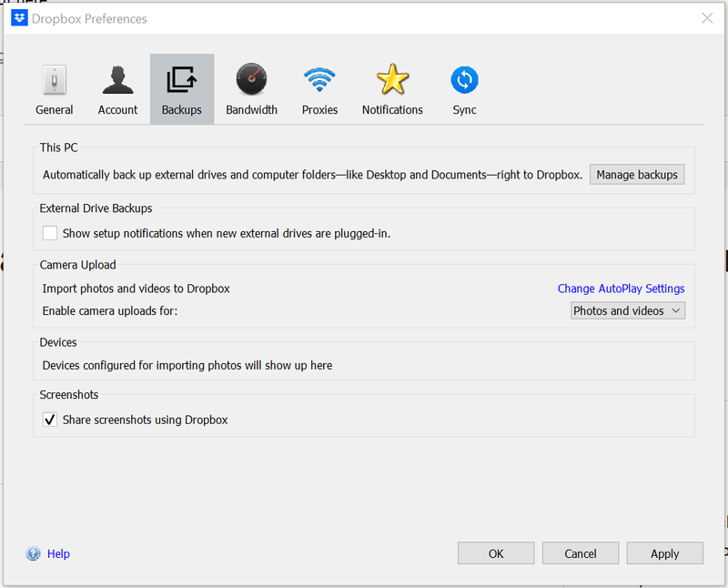Select the Notifications star icon
Screen dimensions: 728x588
(392, 80)
